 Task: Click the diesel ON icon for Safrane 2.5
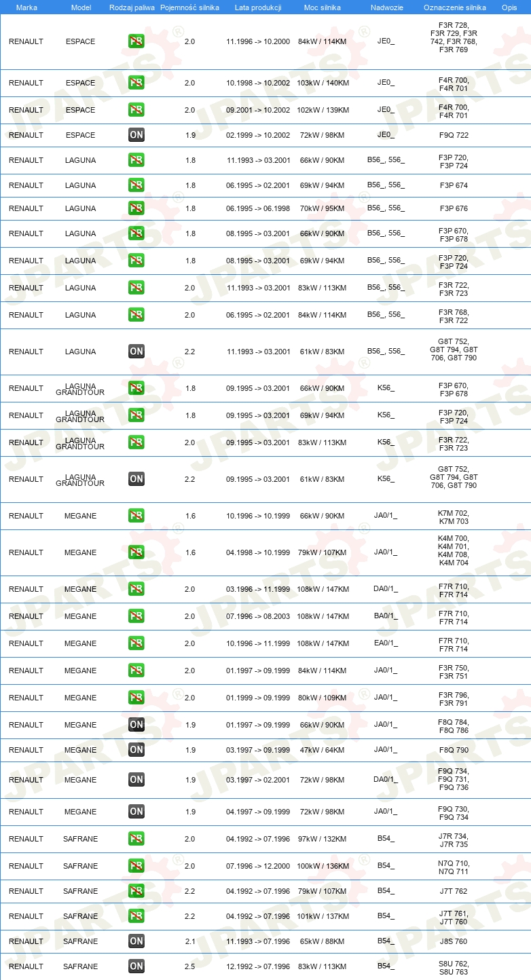point(136,966)
